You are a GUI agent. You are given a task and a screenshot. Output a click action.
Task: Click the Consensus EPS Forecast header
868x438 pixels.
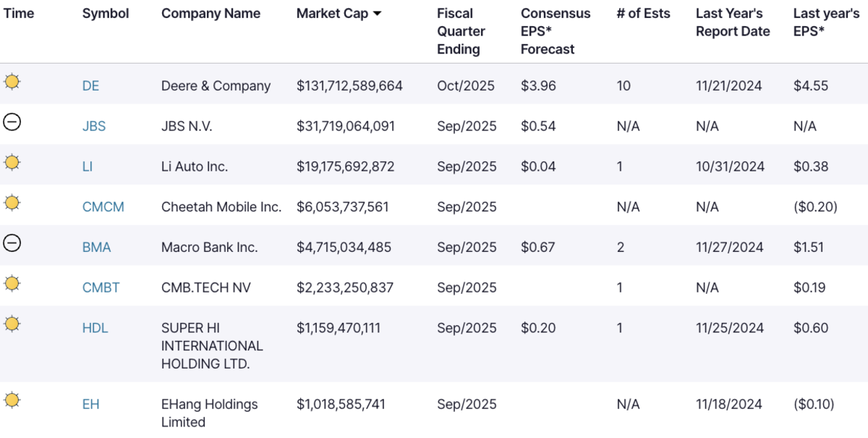coord(555,31)
